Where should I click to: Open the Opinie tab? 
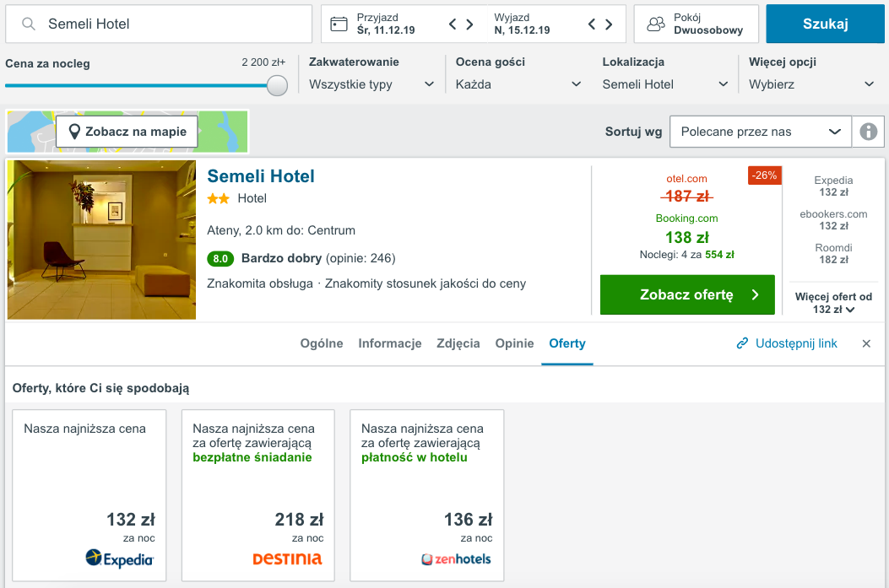513,343
